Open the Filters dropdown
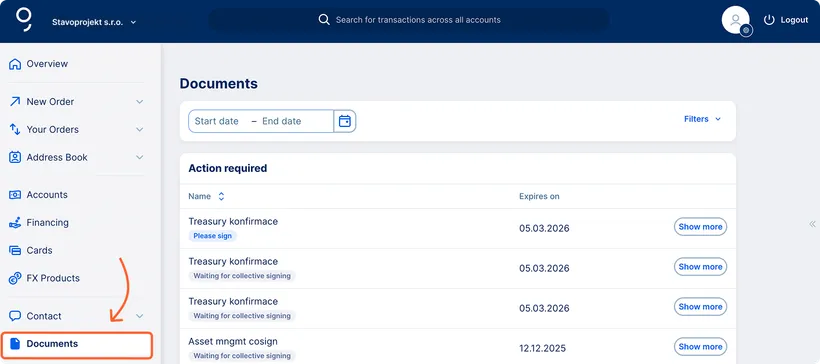Image resolution: width=820 pixels, height=364 pixels. click(702, 119)
